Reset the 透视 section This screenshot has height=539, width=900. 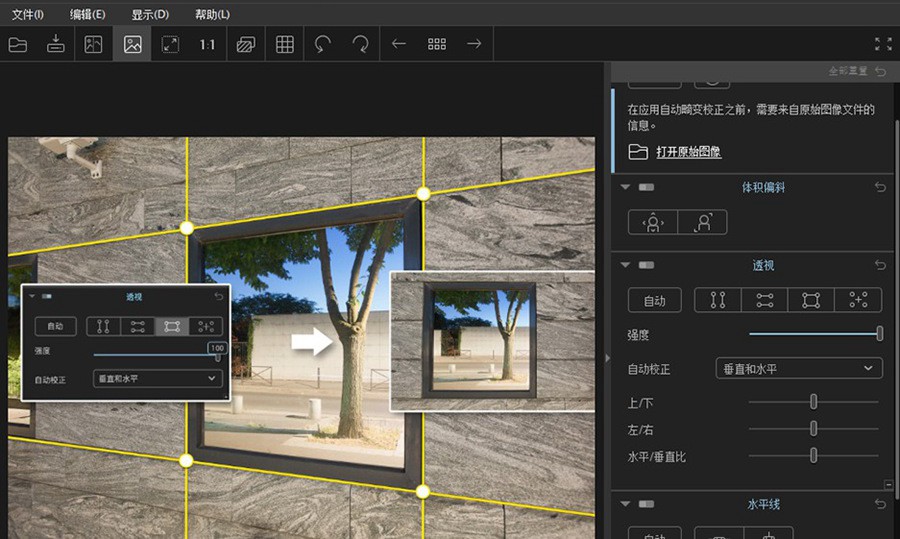880,265
